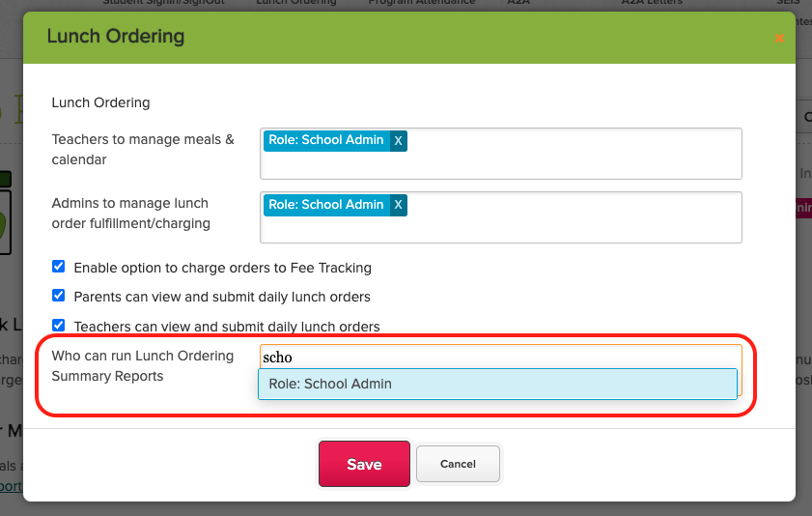The image size is (812, 516).
Task: Click the 'Who can run Lunch Ordering Summary Reports' label
Action: coord(142,366)
